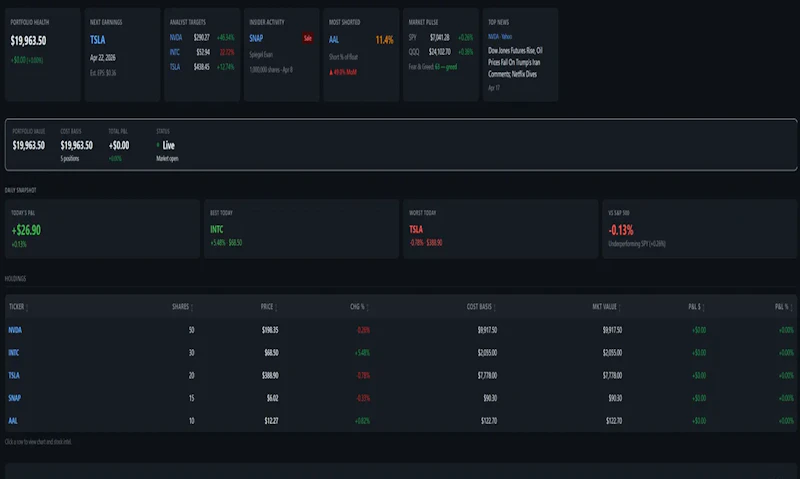This screenshot has height=479, width=800.
Task: Click TSLA price cell $388.90
Action: click(x=270, y=375)
